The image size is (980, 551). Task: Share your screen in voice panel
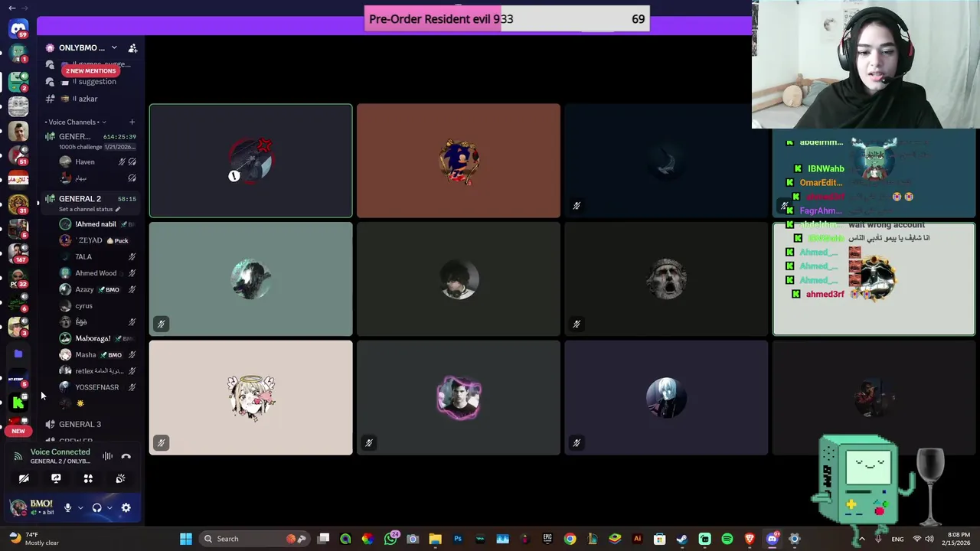[x=56, y=478]
